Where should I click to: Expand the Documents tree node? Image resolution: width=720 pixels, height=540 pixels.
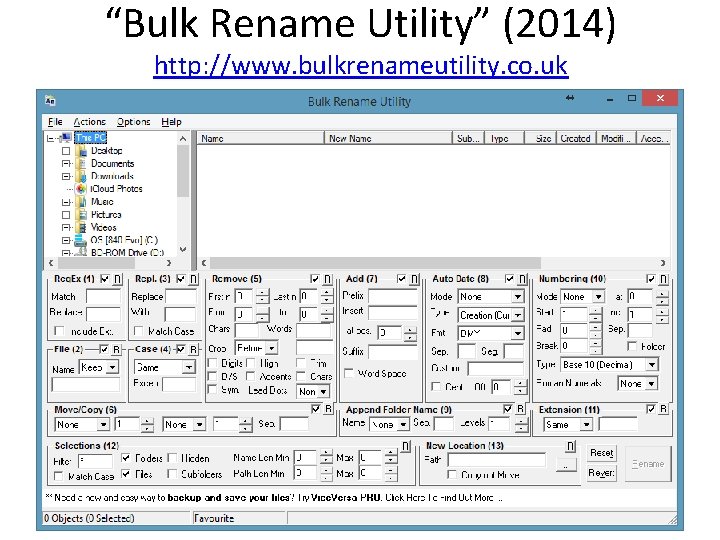[66, 163]
